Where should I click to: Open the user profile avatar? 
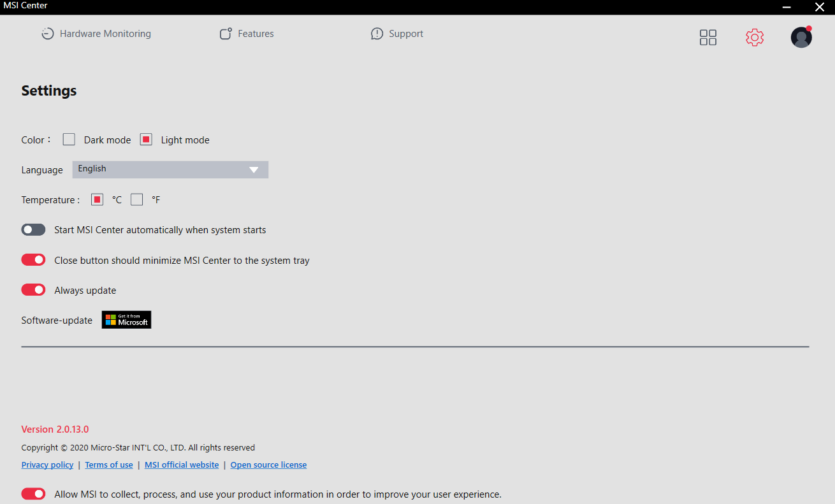(801, 37)
